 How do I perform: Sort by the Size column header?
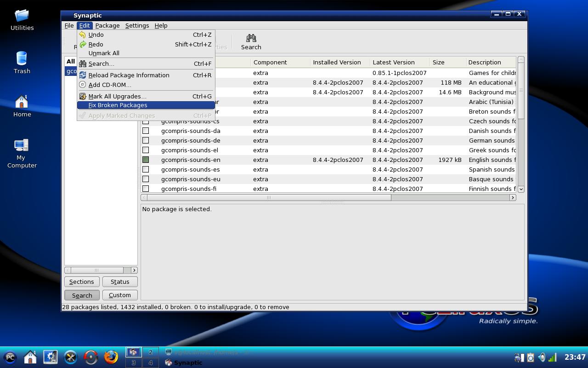[448, 62]
